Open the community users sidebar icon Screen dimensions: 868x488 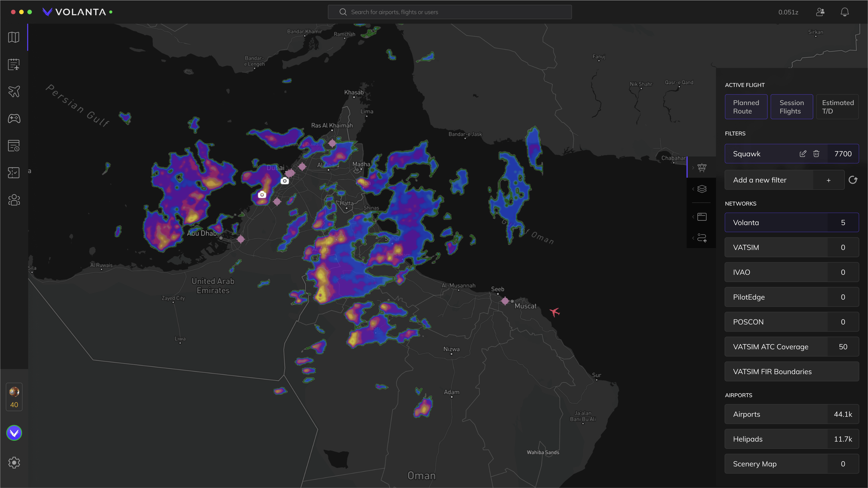point(14,200)
